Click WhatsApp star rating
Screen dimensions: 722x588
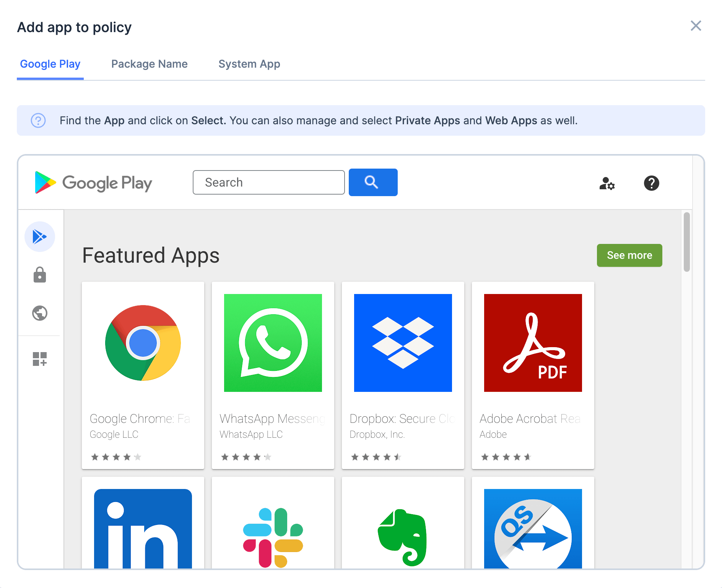click(x=246, y=457)
